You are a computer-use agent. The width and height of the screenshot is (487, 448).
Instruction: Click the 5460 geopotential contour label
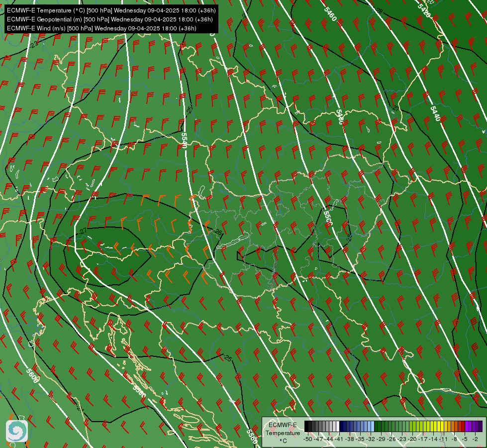click(x=330, y=14)
